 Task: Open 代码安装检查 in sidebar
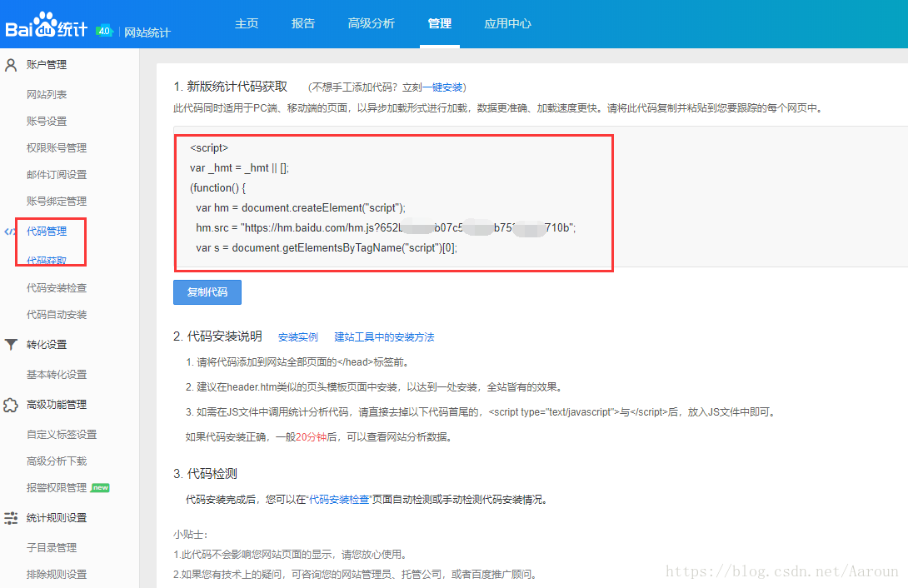coord(57,287)
